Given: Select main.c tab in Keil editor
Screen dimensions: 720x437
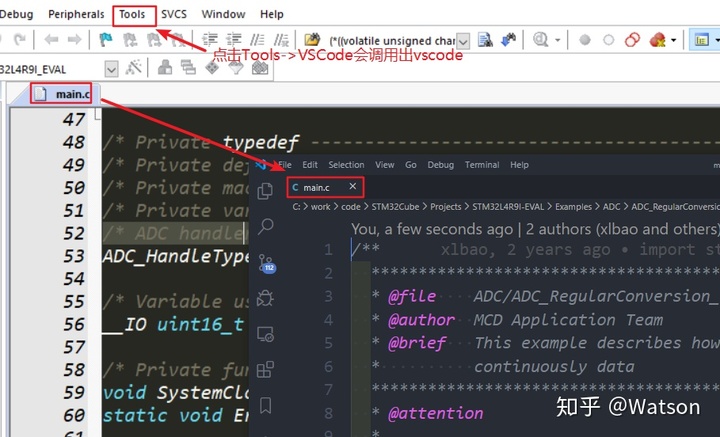Looking at the screenshot, I should [64, 94].
